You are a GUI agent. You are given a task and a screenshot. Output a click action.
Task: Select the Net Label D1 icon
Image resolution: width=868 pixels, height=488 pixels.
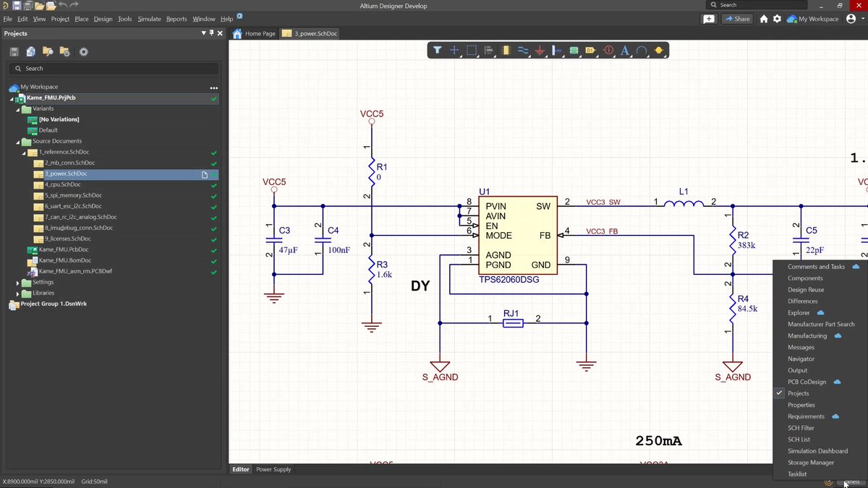coord(591,51)
